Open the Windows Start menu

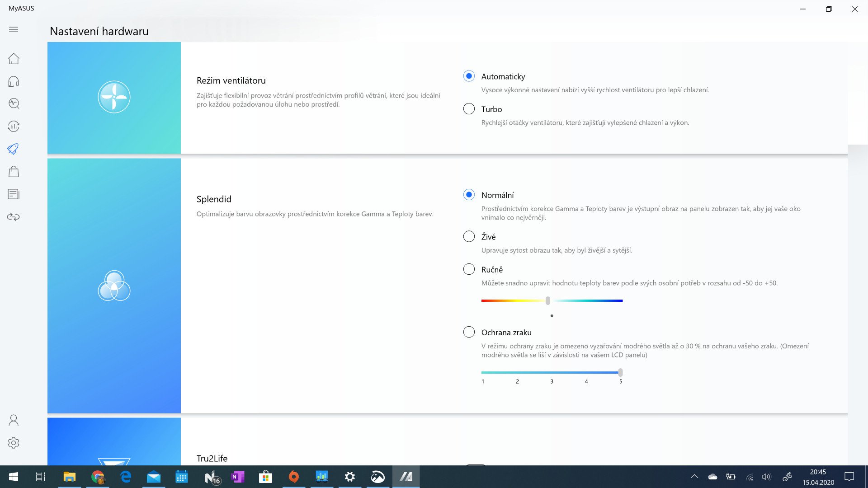pyautogui.click(x=14, y=477)
